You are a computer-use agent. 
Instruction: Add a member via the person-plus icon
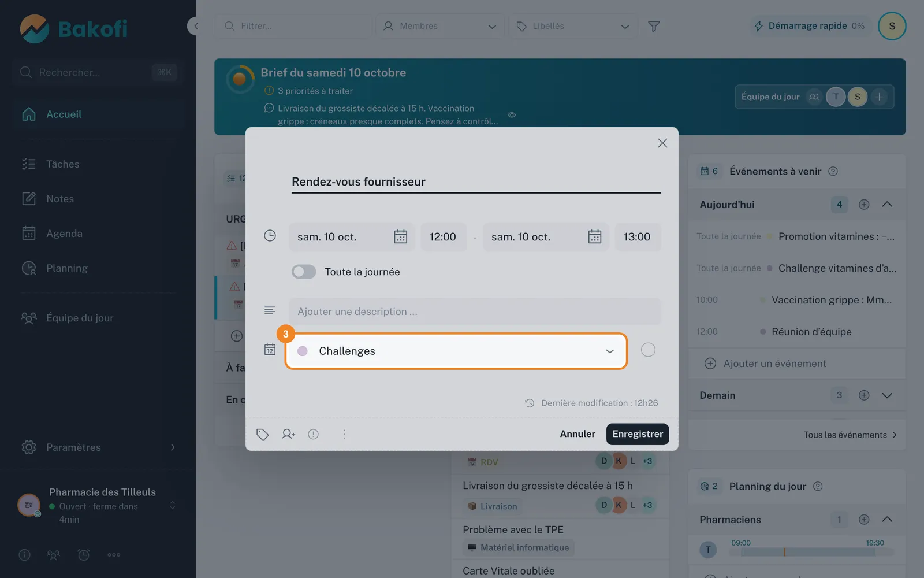coord(288,434)
